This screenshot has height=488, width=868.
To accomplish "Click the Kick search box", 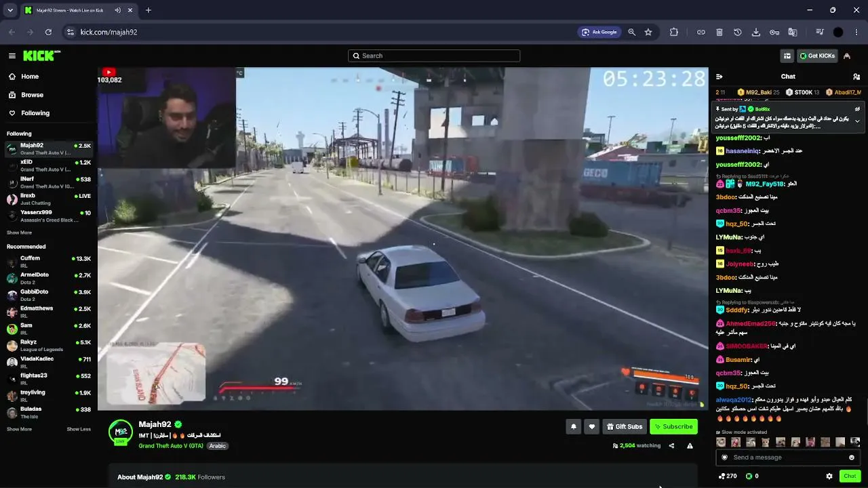I will pyautogui.click(x=434, y=56).
